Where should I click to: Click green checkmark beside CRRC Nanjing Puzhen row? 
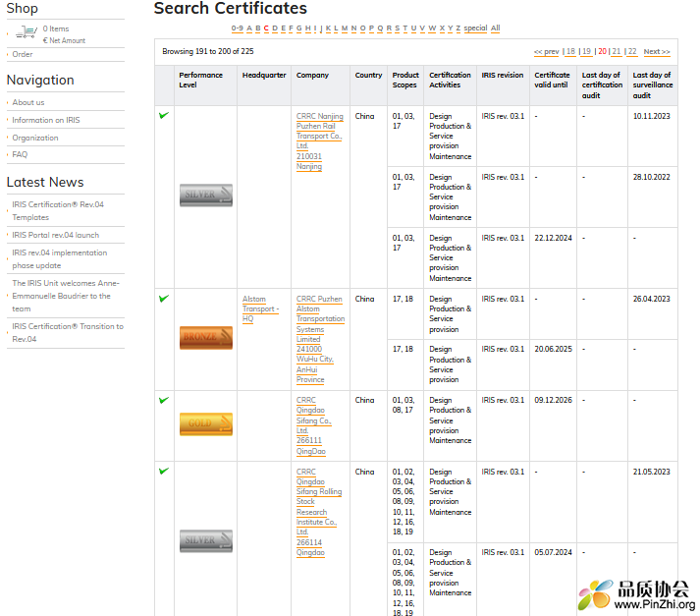click(164, 115)
